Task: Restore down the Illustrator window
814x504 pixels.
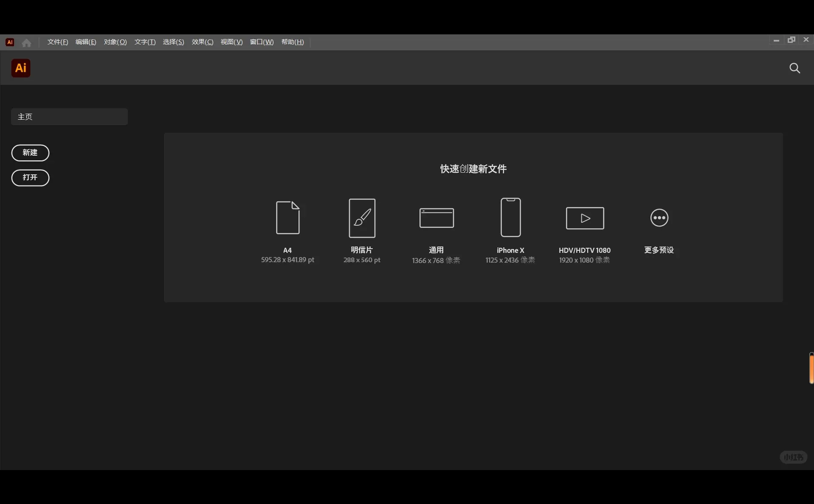Action: click(x=791, y=40)
